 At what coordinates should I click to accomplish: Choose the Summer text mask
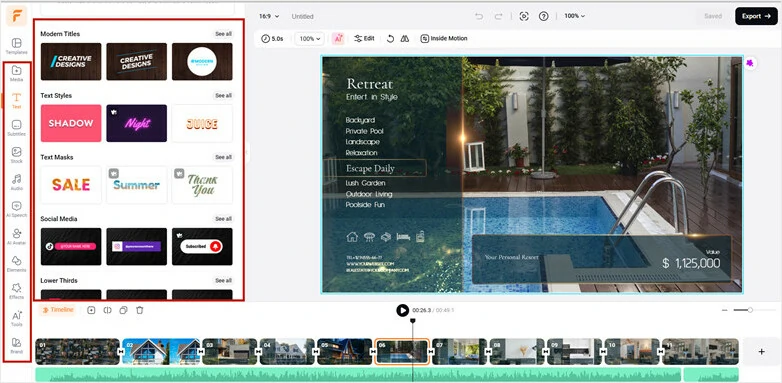click(x=137, y=185)
